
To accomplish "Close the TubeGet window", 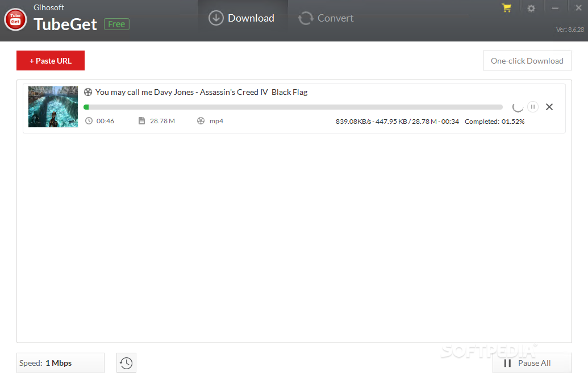I will tap(578, 8).
